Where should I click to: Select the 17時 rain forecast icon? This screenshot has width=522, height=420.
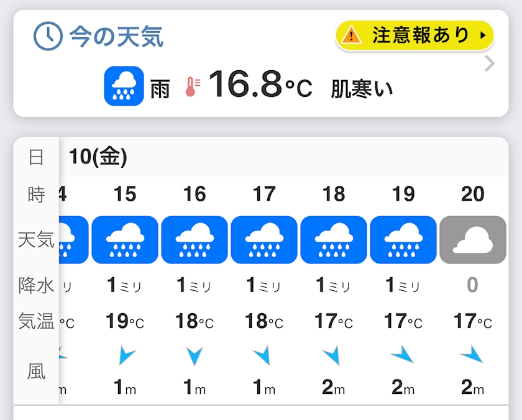264,240
